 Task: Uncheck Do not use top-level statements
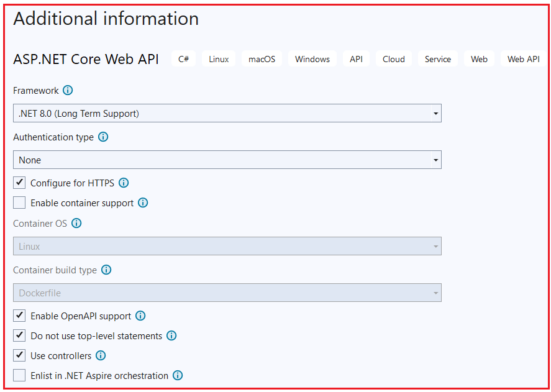[x=19, y=335]
